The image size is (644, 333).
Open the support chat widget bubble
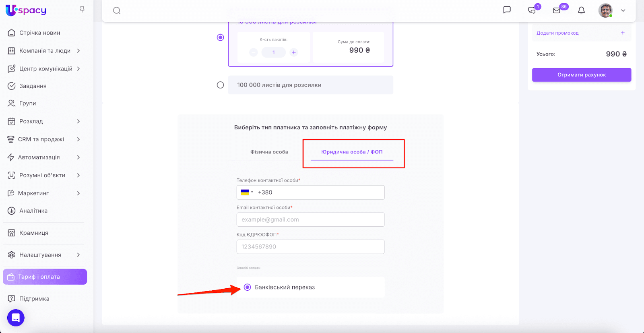[x=16, y=318]
